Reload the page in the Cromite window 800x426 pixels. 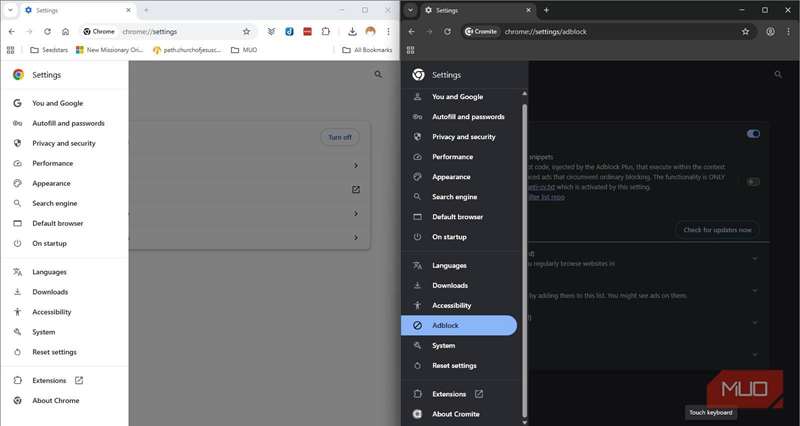click(x=447, y=31)
